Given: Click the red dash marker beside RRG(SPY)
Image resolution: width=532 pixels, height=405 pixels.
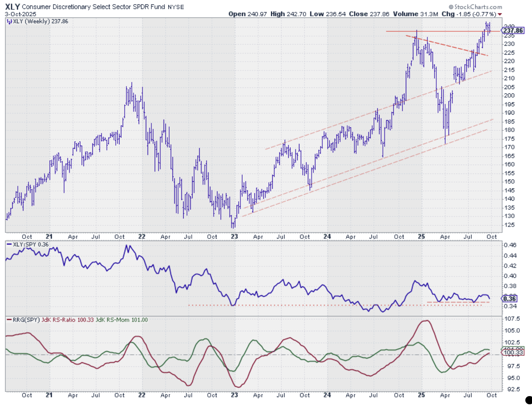Looking at the screenshot, I should (9, 320).
